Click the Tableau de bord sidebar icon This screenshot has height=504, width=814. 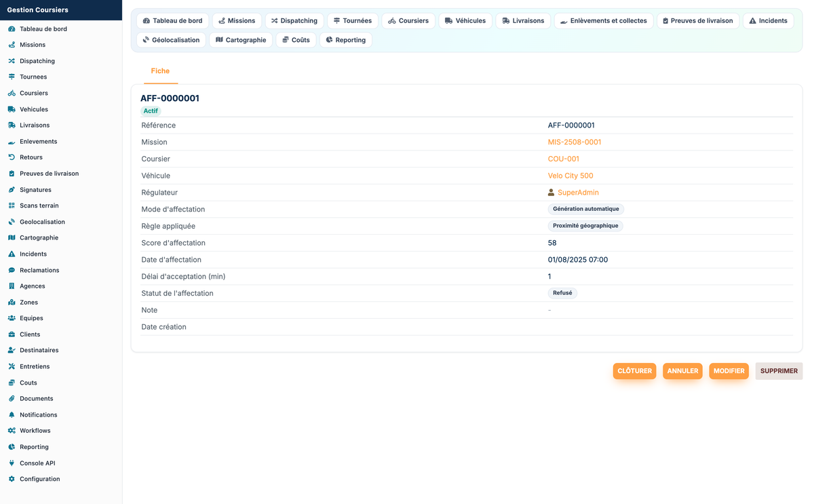pyautogui.click(x=12, y=29)
